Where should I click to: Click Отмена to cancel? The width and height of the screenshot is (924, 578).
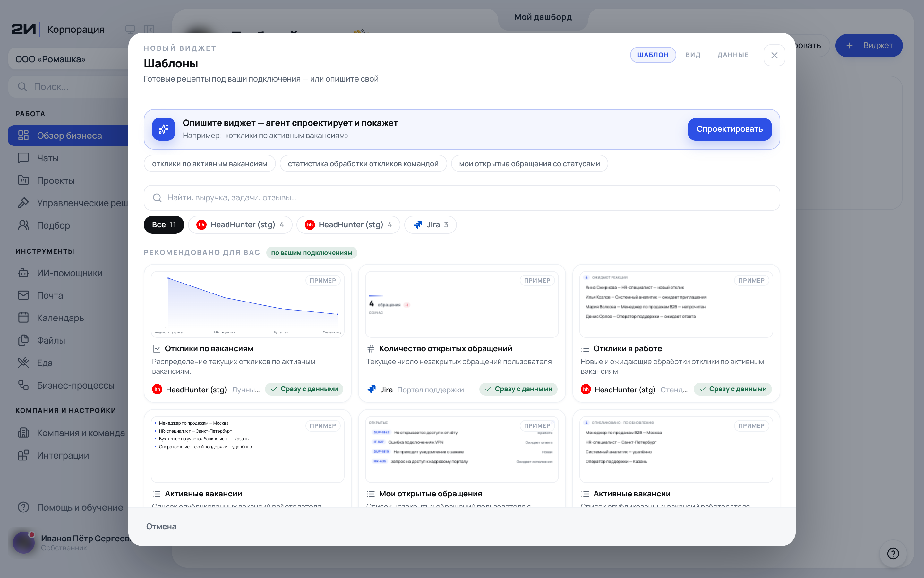point(161,526)
